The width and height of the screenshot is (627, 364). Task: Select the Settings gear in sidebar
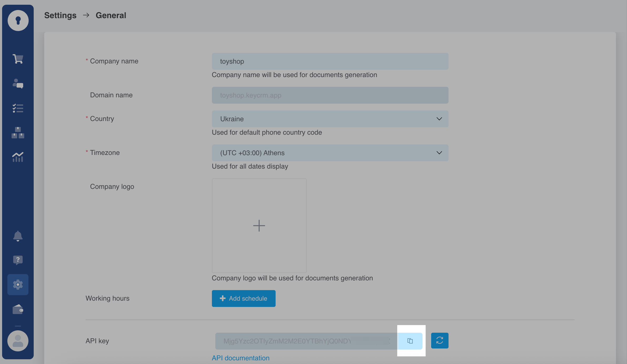(x=18, y=285)
